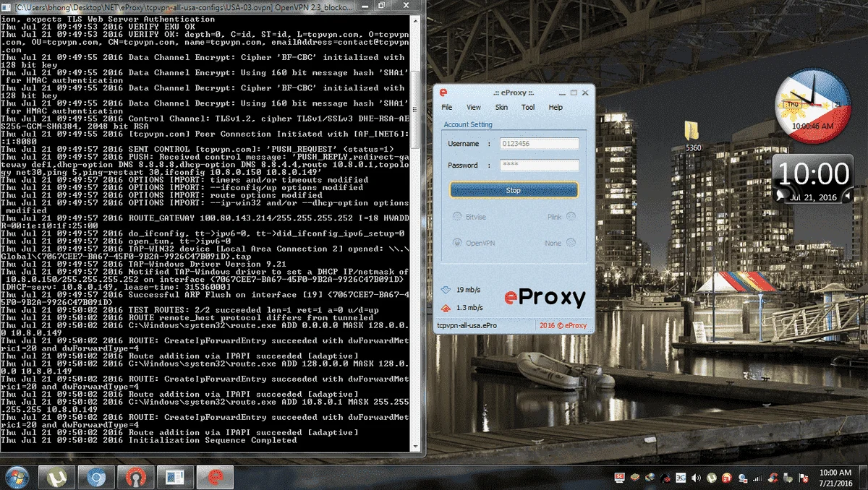Click the red SC tray icon
The width and height of the screenshot is (868, 490).
619,477
